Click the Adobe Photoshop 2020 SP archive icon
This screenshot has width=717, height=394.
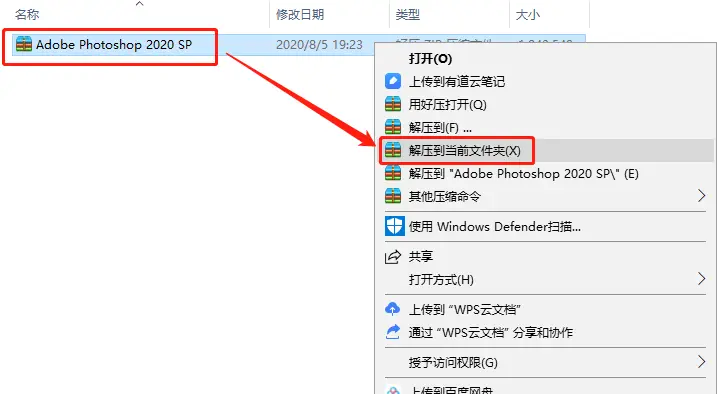tap(24, 44)
